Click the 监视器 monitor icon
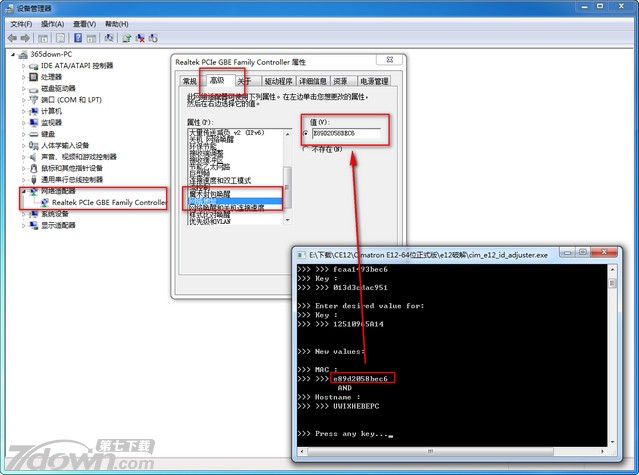 [x=33, y=123]
